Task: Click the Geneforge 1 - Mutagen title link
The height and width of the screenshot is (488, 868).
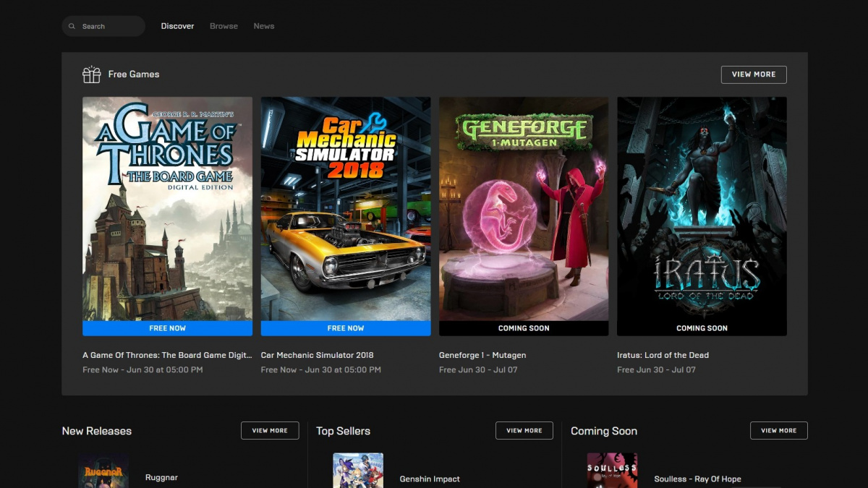Action: [482, 355]
